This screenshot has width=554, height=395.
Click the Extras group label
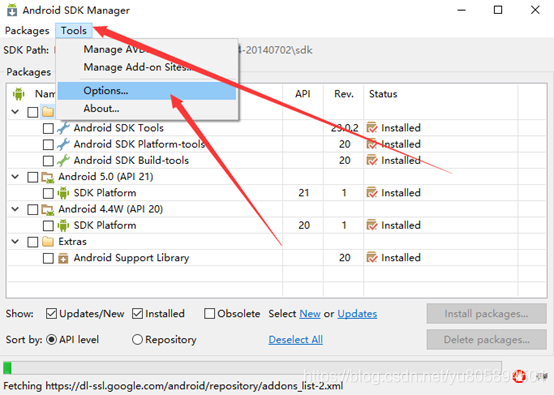[x=72, y=242]
